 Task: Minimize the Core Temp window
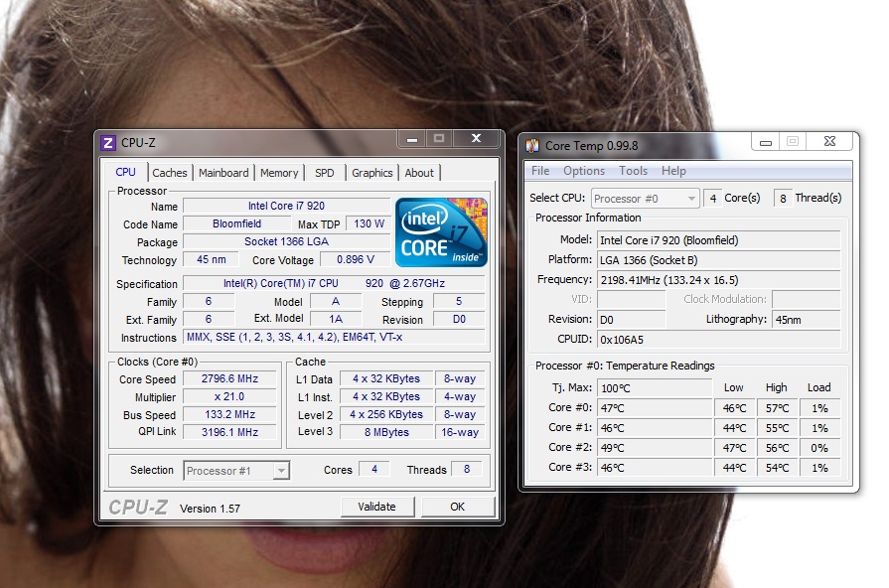(766, 142)
